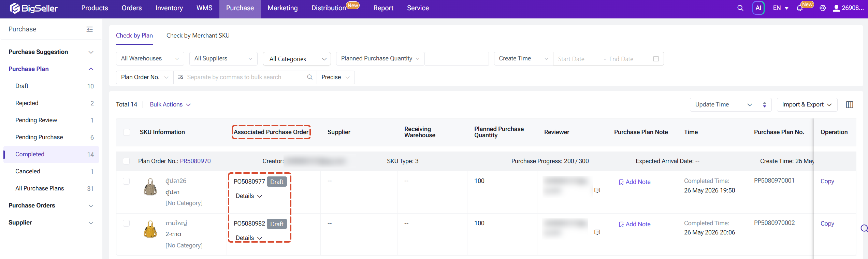Select the Check by Plan tab
The width and height of the screenshot is (868, 259).
click(134, 35)
